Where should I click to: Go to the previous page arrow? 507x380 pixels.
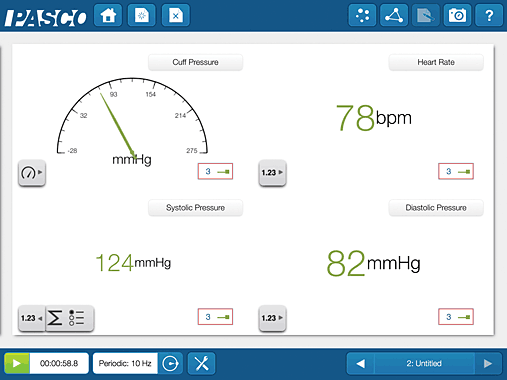(361, 363)
